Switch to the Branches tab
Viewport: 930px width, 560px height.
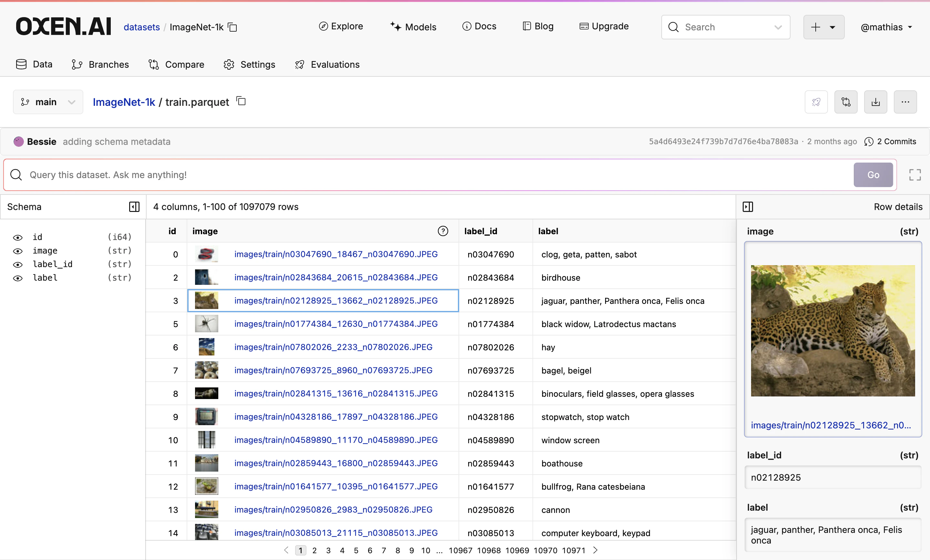(x=100, y=65)
